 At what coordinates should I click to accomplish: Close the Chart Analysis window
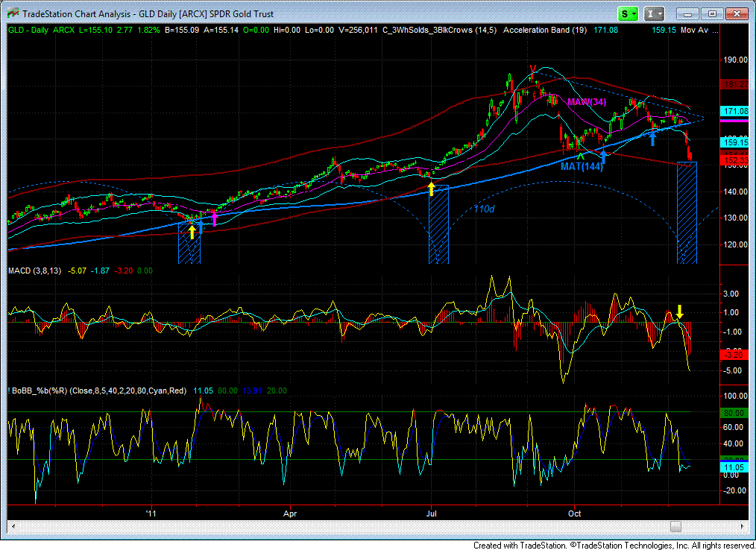click(x=736, y=14)
